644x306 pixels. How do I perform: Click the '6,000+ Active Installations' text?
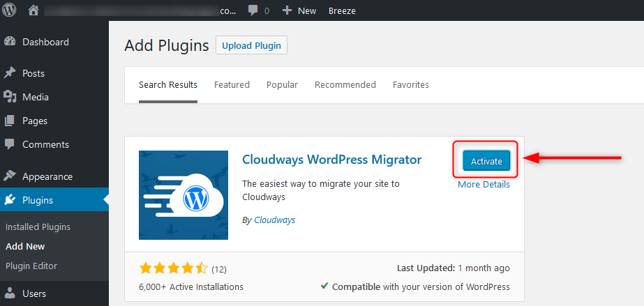pyautogui.click(x=191, y=286)
